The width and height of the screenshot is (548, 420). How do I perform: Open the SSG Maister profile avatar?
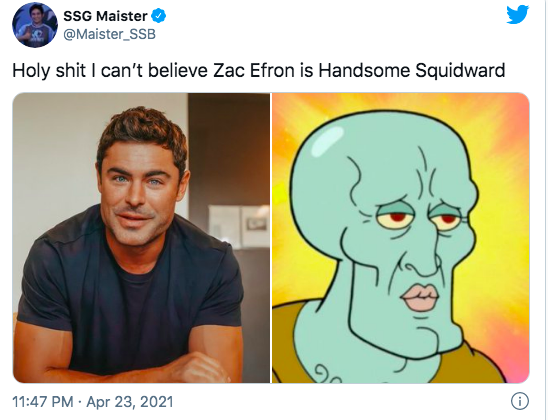click(35, 25)
